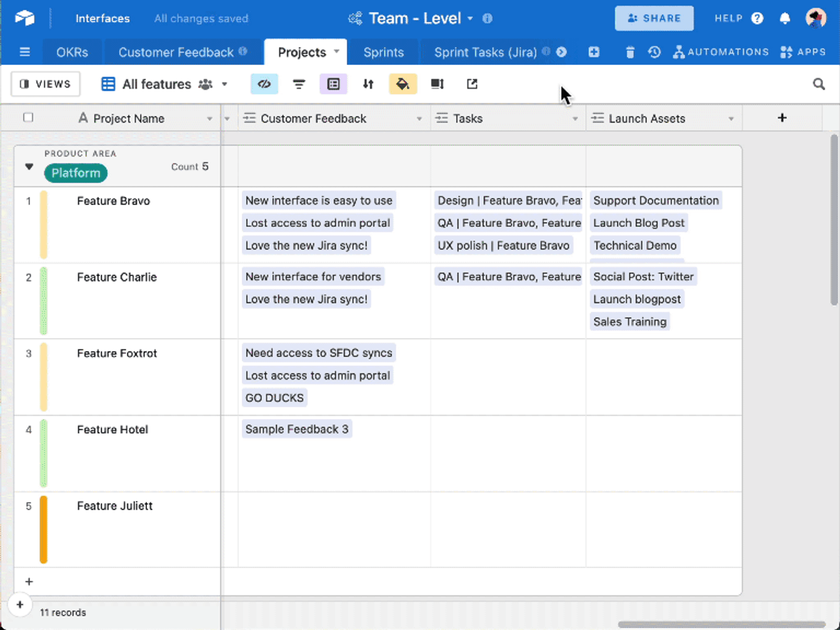Viewport: 840px width, 630px height.
Task: Click the group records icon
Action: (x=333, y=84)
